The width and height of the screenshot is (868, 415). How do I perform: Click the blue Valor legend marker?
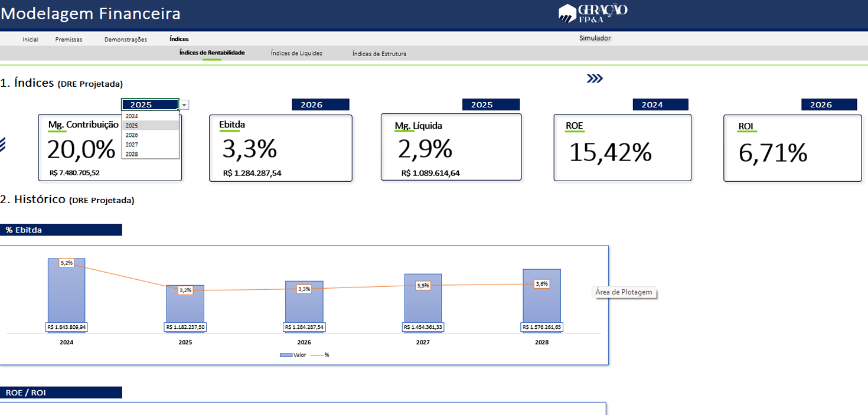(x=286, y=355)
